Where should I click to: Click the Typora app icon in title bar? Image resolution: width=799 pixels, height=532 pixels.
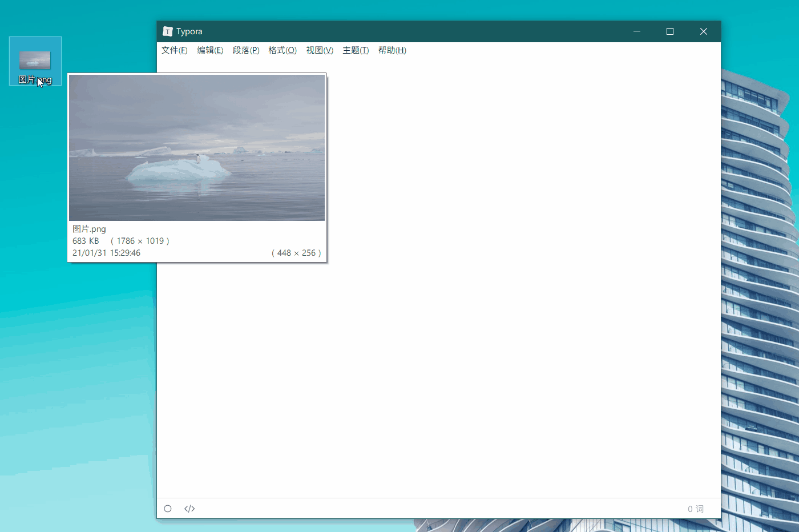pos(168,31)
